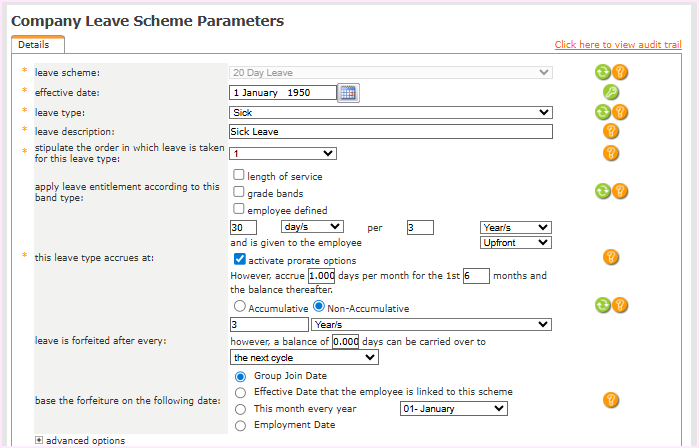This screenshot has width=699, height=448.
Task: Tick the grade bands checkbox
Action: click(x=239, y=192)
